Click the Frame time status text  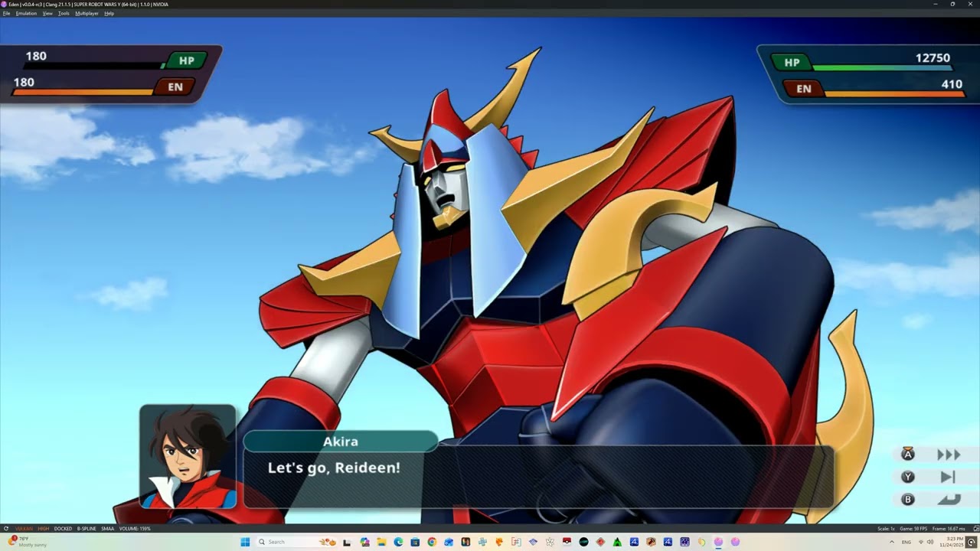click(x=949, y=529)
